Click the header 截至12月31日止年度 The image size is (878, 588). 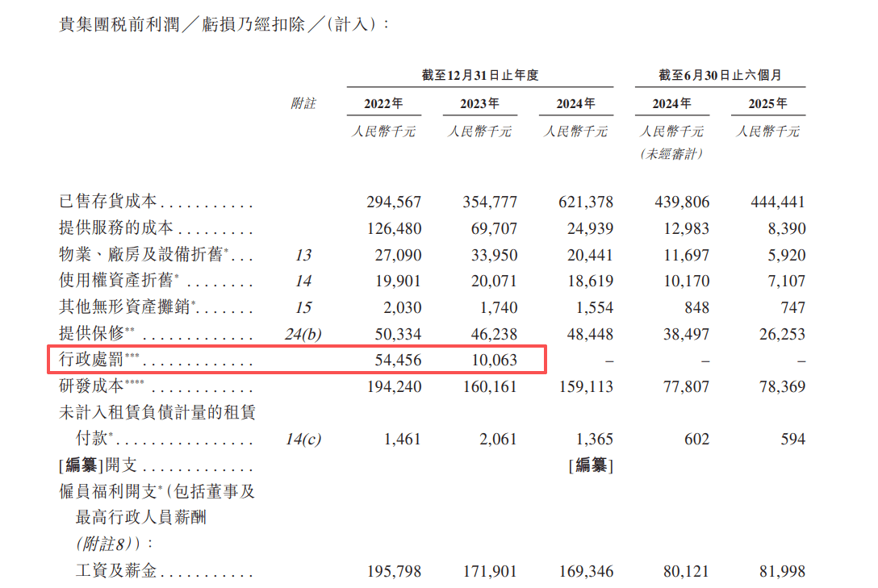(479, 73)
